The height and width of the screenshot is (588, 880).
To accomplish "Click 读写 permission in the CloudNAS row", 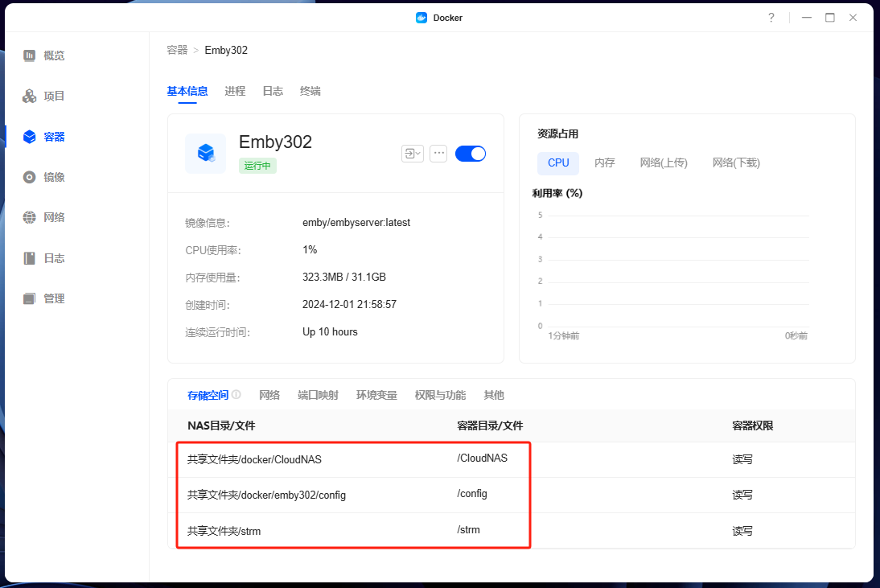I will [x=742, y=459].
